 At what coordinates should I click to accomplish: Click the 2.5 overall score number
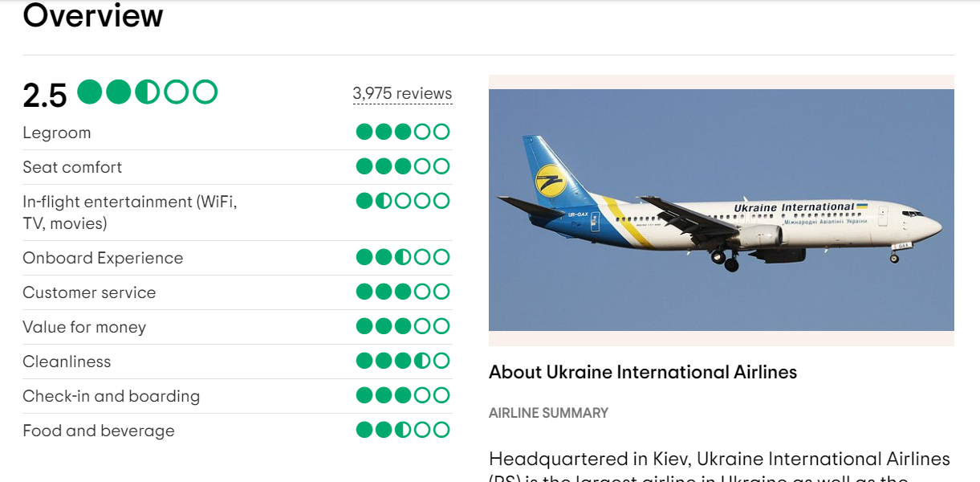point(45,95)
